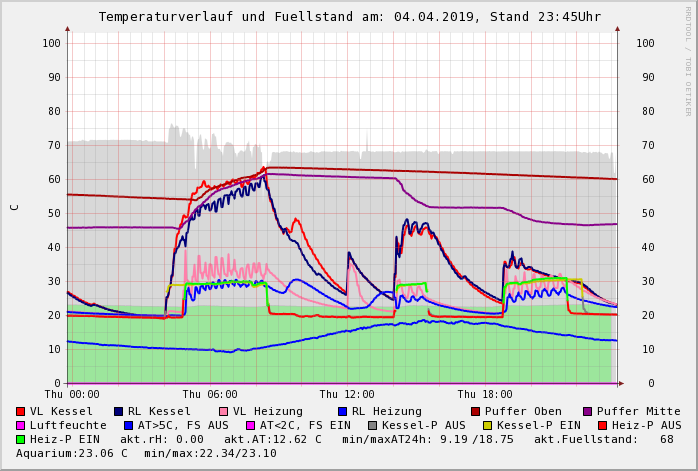Viewport: 698px width, 471px height.
Task: Select the purple Puffer Mitte legend swatch
Action: (x=587, y=411)
